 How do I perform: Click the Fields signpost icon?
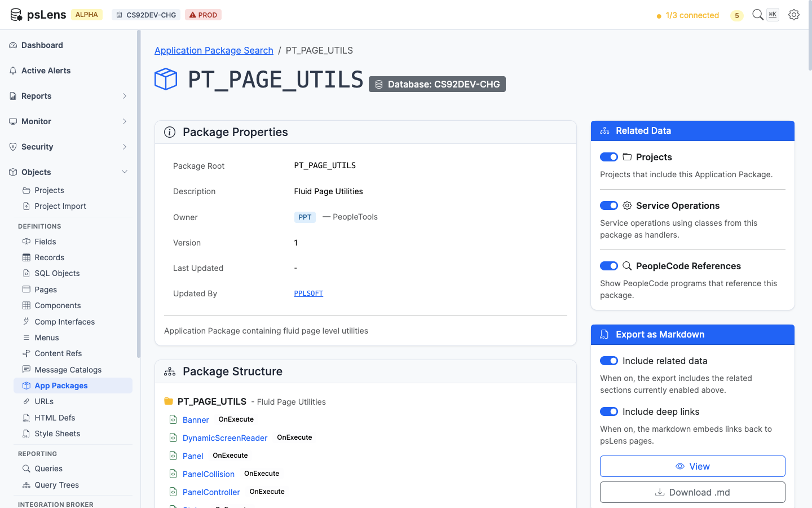26,242
